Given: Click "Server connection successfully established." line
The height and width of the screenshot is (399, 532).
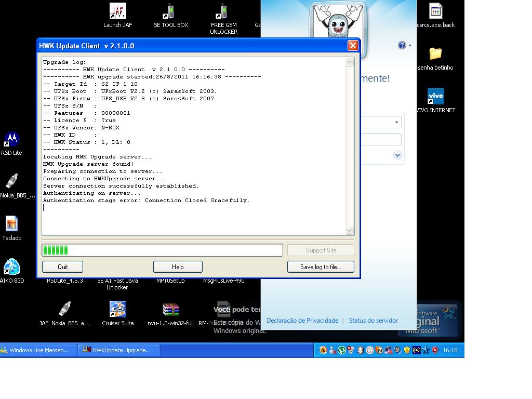Looking at the screenshot, I should pyautogui.click(x=121, y=185).
